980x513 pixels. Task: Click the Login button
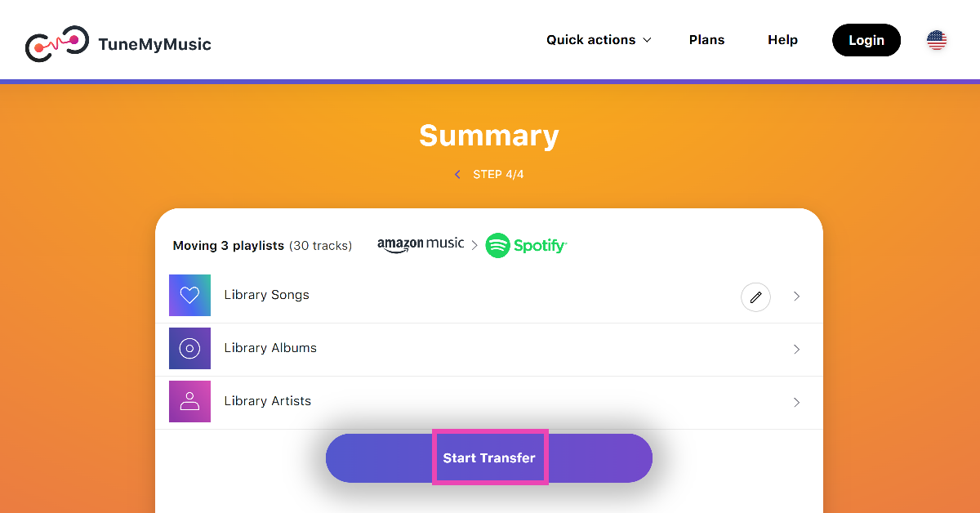point(866,40)
